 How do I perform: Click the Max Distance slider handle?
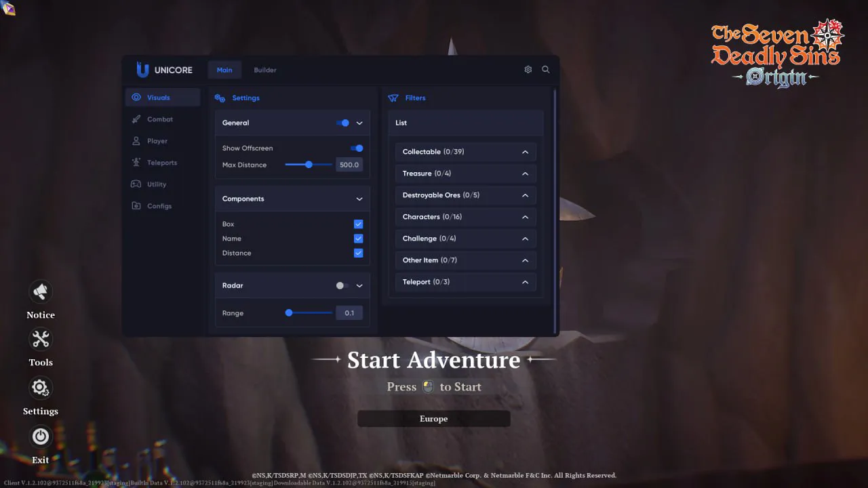tap(309, 165)
